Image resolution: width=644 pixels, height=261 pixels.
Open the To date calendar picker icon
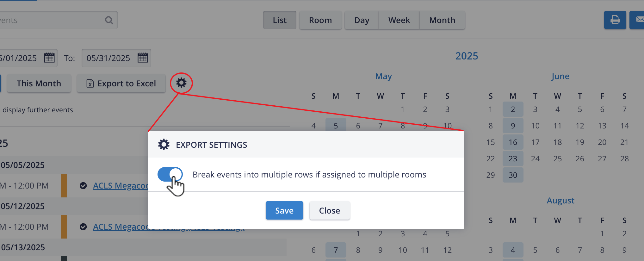pyautogui.click(x=143, y=58)
